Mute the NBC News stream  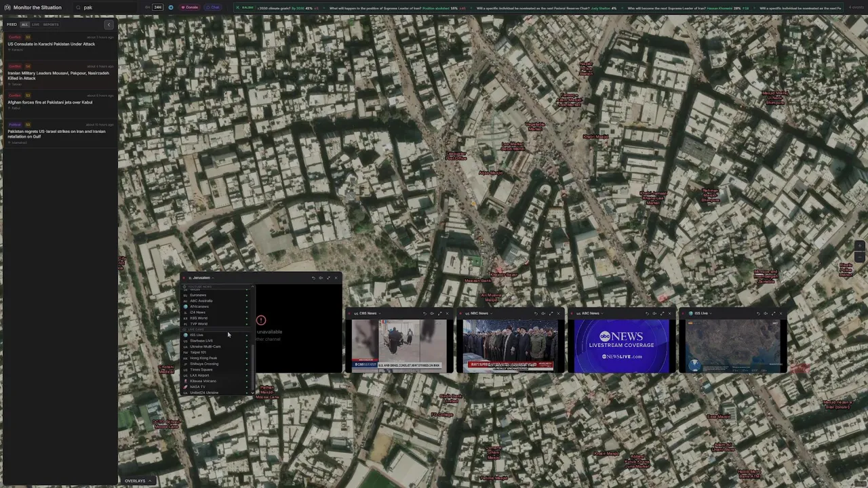543,313
